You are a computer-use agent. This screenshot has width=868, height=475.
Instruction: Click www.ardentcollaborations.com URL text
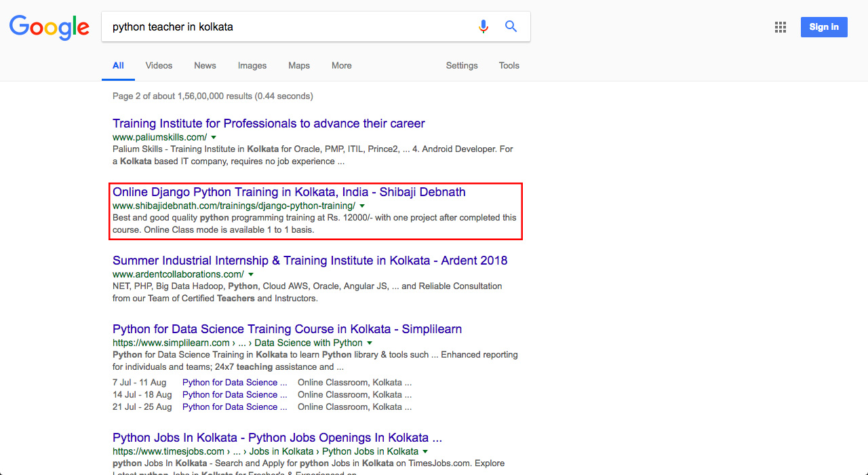(178, 274)
